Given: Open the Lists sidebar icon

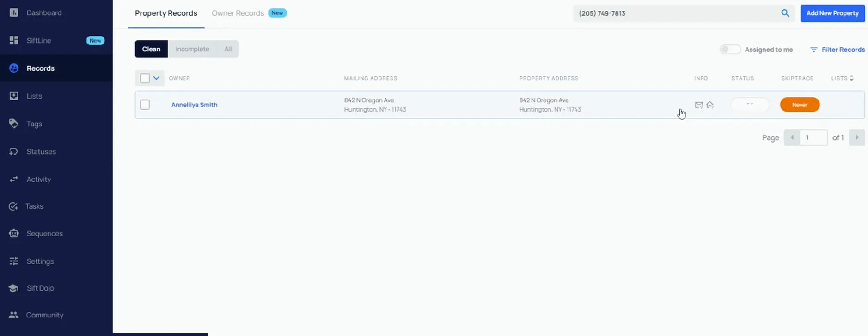Looking at the screenshot, I should click(x=14, y=96).
